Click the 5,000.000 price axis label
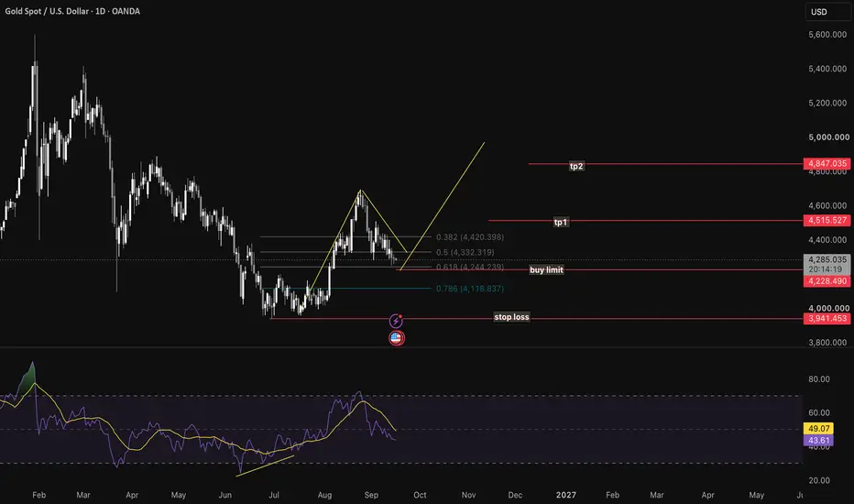The width and height of the screenshot is (854, 504). coord(828,137)
